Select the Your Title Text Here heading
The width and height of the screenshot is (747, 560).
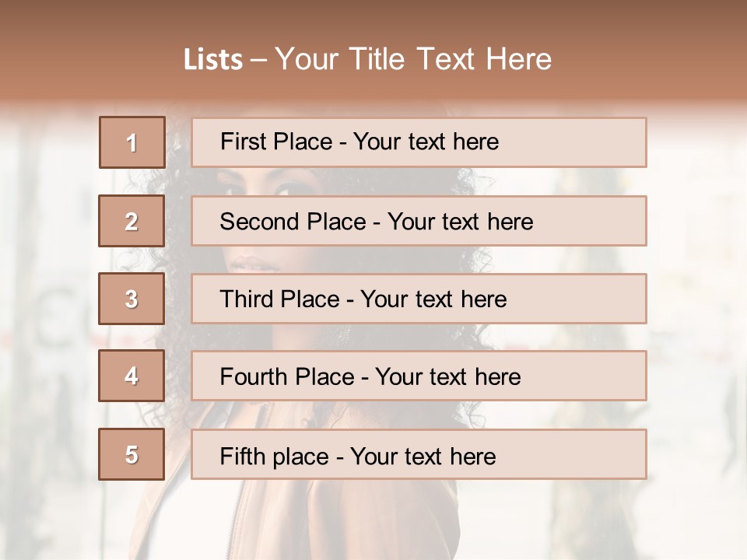413,59
